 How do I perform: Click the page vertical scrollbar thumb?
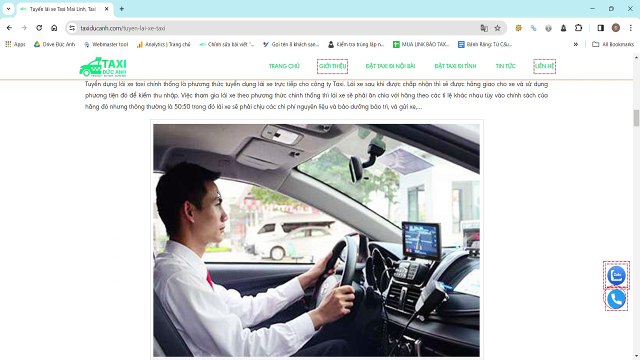pos(636,118)
